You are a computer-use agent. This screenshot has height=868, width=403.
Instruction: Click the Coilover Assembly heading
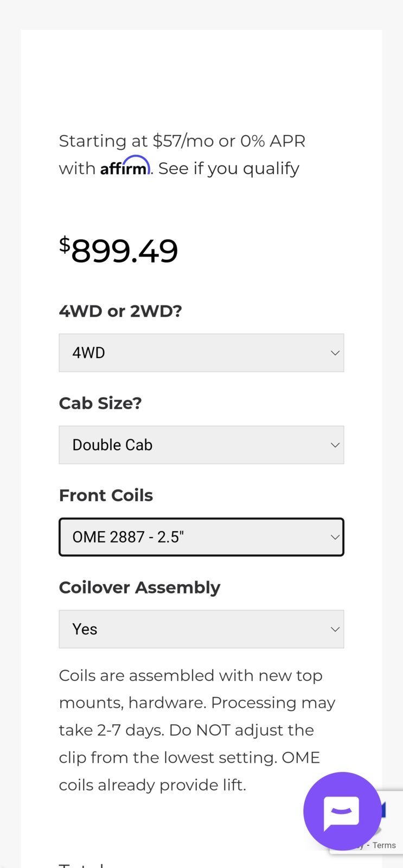(139, 588)
